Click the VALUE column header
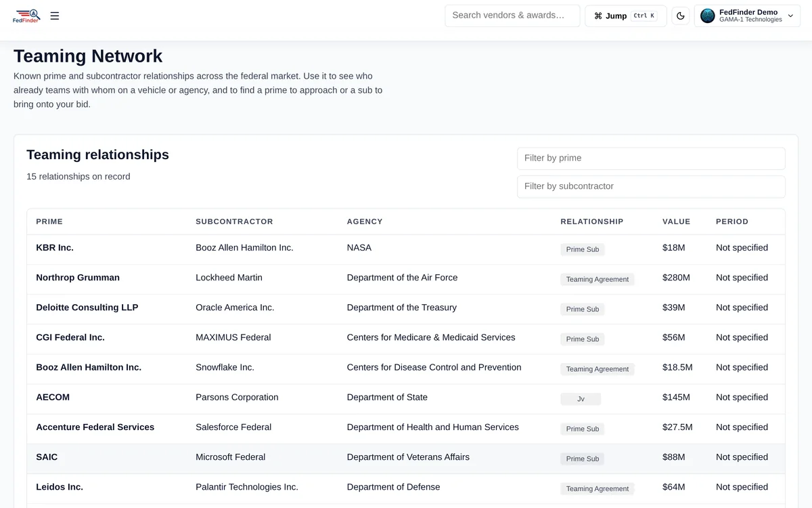 677,221
